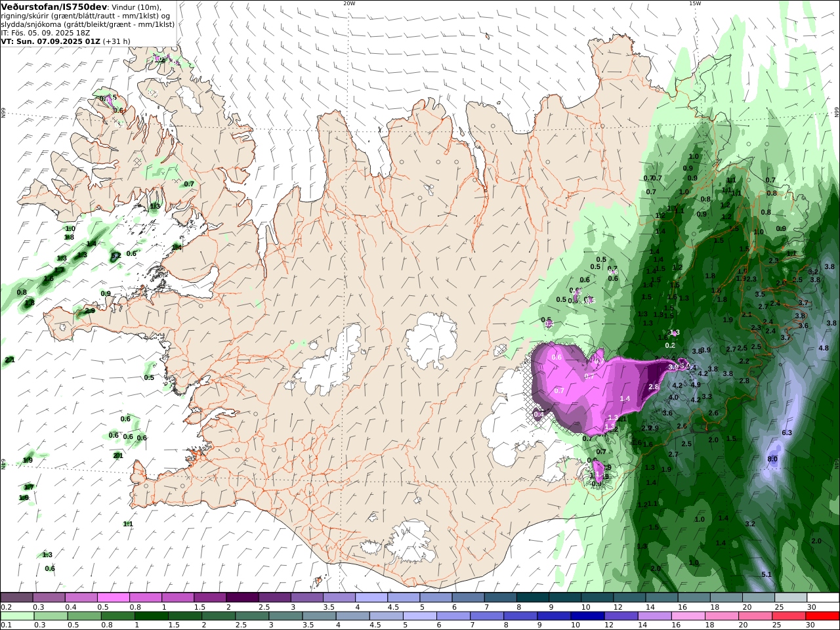Click the 3.3 precipitation value
Viewport: 840px width, 630px height.
[x=707, y=397]
